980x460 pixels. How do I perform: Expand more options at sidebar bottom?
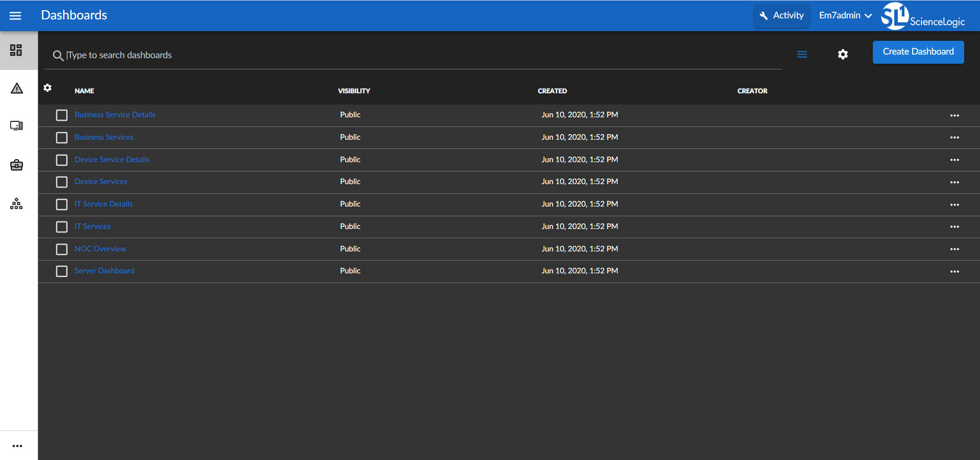(x=17, y=446)
